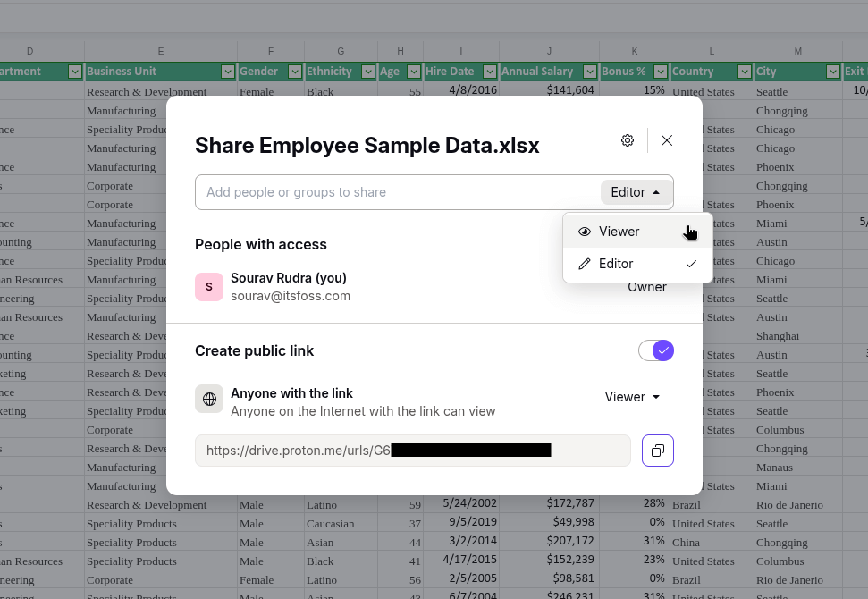Click Sourav Rudra's avatar initial

(208, 286)
